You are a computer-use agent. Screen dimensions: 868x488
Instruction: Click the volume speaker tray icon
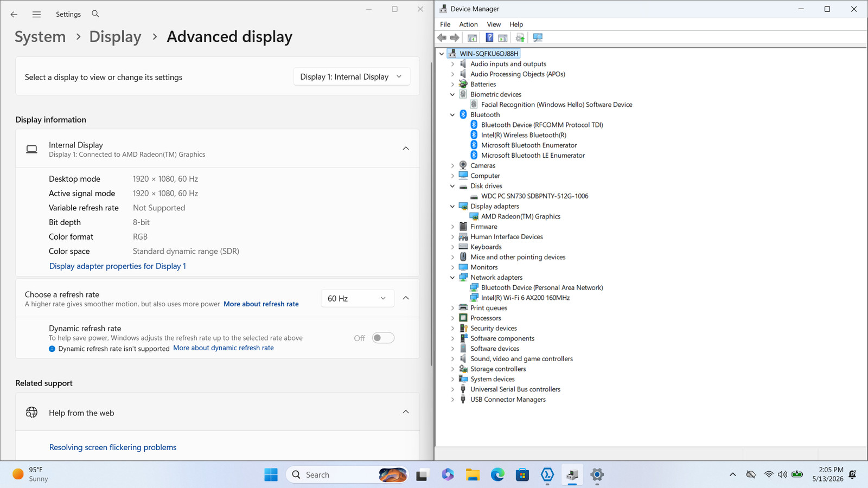pyautogui.click(x=782, y=474)
